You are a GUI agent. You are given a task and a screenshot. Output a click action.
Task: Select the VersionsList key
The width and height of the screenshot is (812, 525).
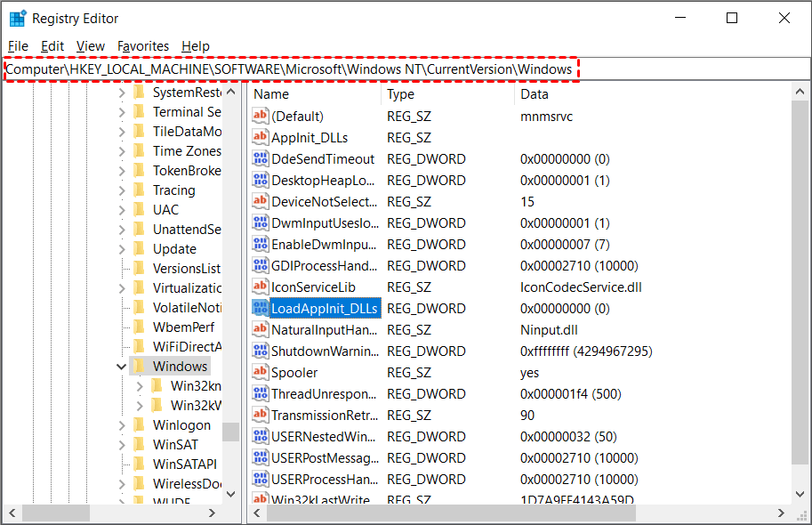point(187,269)
